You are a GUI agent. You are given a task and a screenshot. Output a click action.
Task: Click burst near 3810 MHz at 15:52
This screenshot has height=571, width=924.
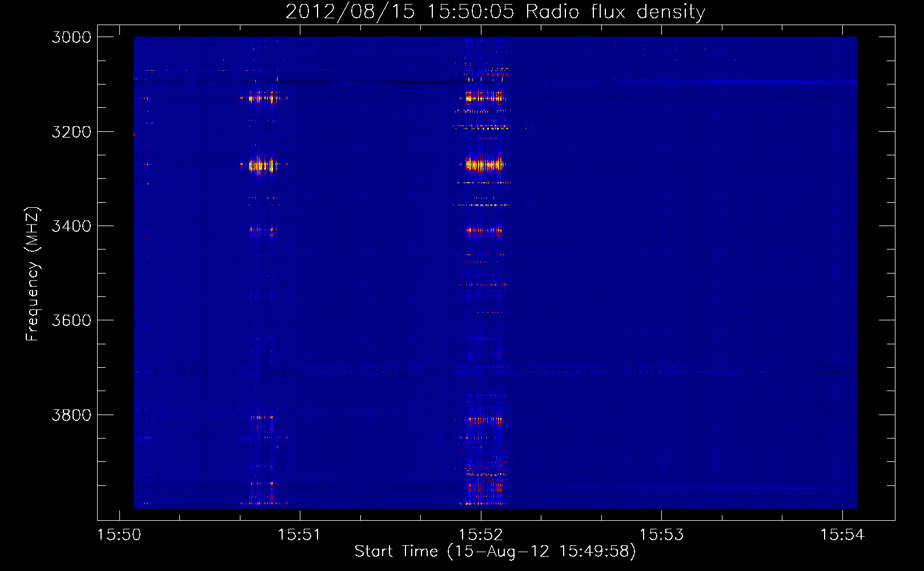(x=484, y=420)
